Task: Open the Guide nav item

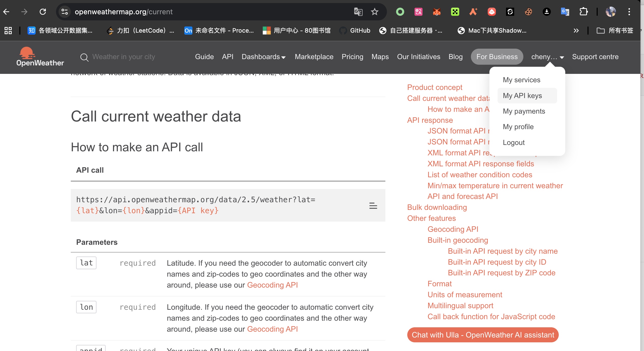Action: pos(204,57)
